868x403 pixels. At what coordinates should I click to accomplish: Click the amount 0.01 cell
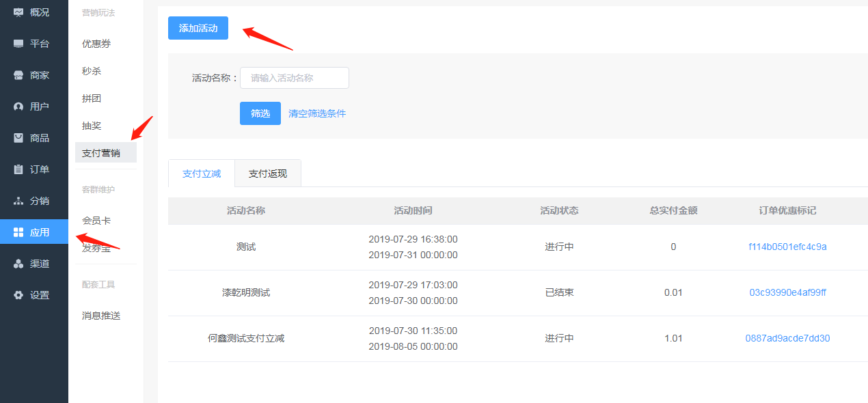coord(673,292)
